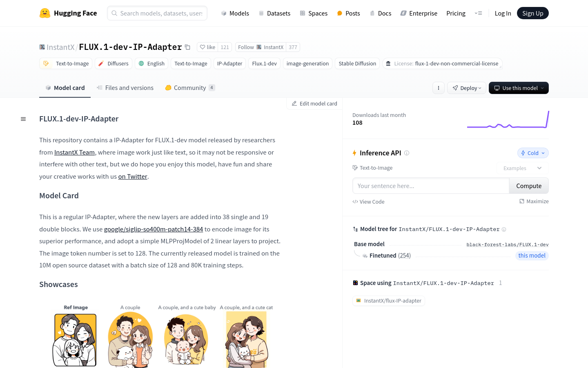Click the A couple showcase image
The width and height of the screenshot is (588, 368).
(130, 339)
